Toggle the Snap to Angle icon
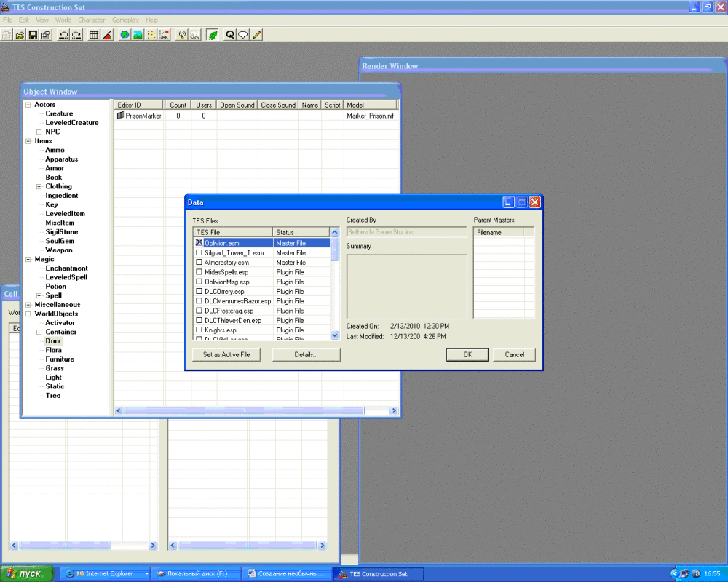Image resolution: width=728 pixels, height=582 pixels. click(107, 35)
